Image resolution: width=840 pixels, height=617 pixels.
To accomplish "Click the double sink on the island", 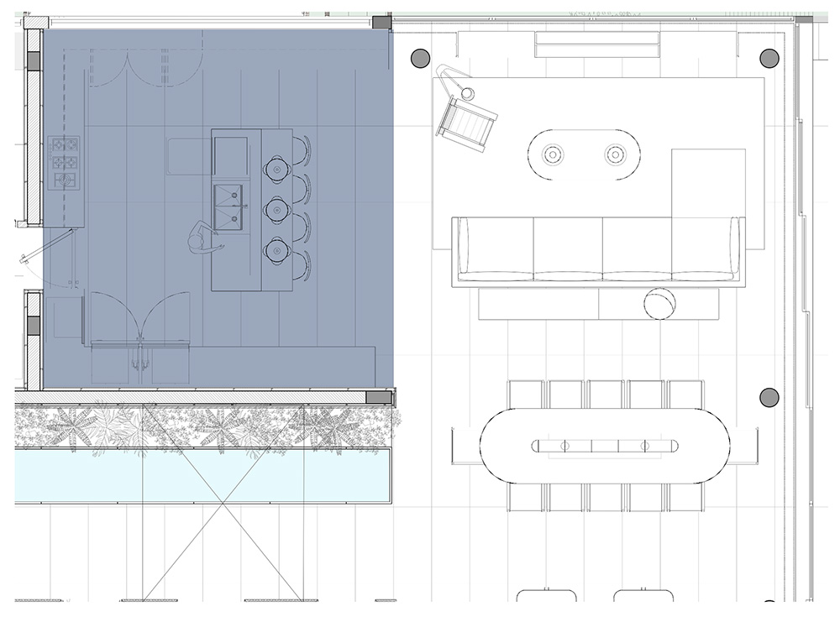I will 228,207.
